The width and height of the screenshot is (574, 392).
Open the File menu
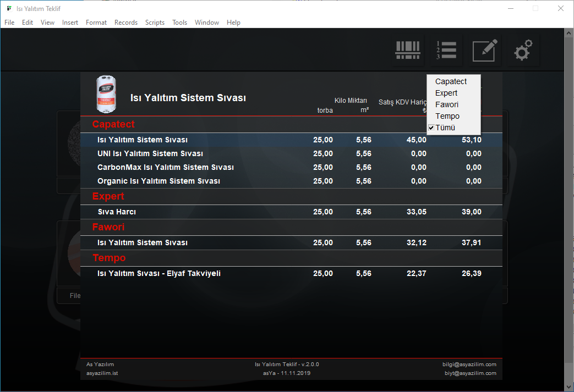click(9, 23)
